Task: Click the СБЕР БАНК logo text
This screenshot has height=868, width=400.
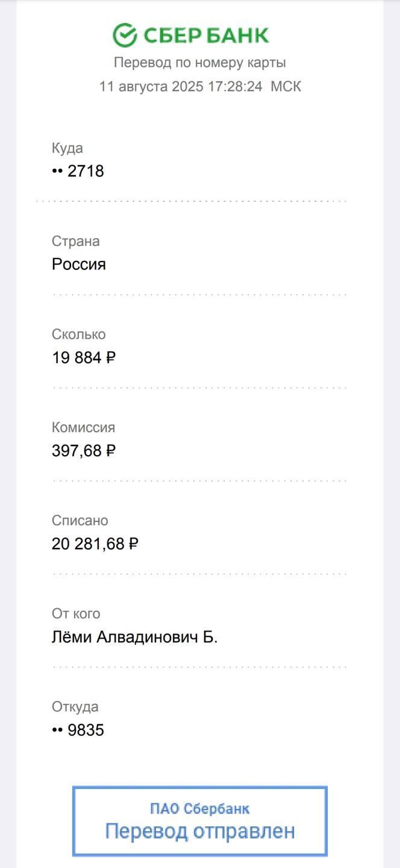Action: coord(206,36)
